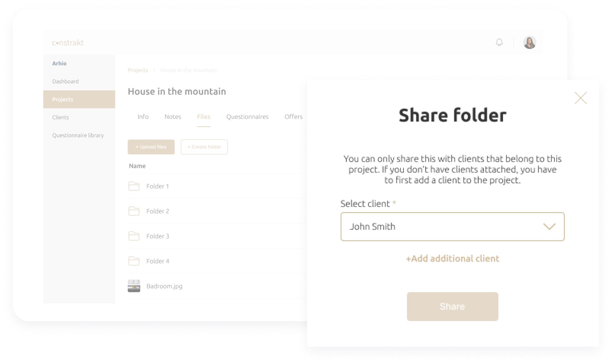Open Badroom.jpg image thumbnail
The image size is (612, 364).
(x=134, y=286)
